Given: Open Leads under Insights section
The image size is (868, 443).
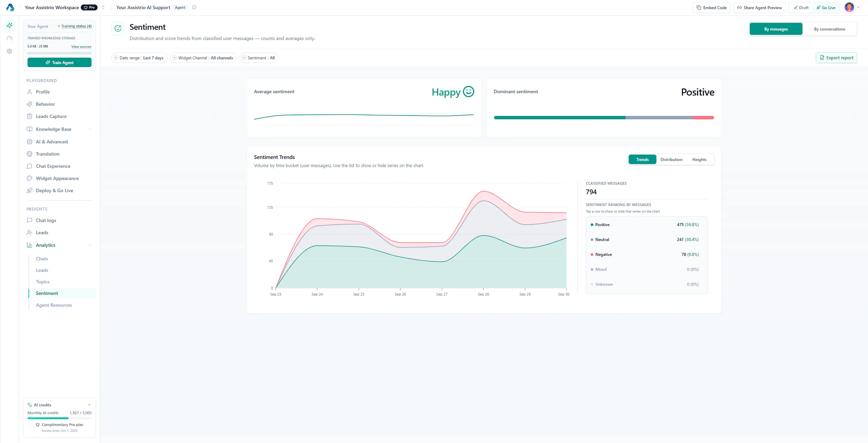Looking at the screenshot, I should pyautogui.click(x=59, y=233).
